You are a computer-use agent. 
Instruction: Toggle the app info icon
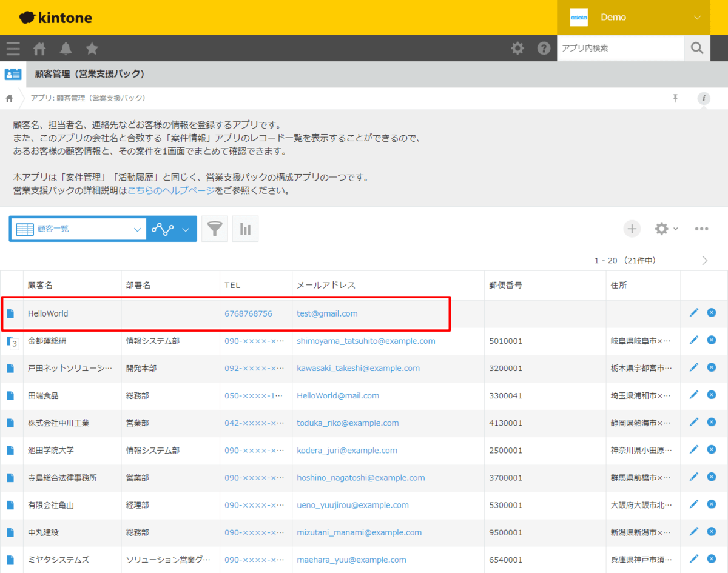[x=704, y=98]
